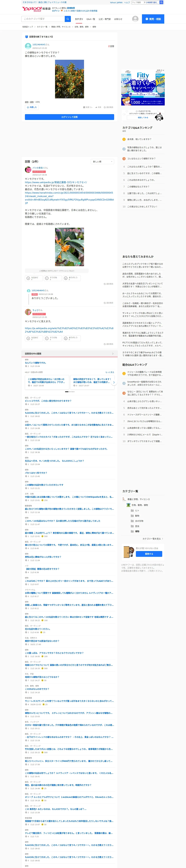Click the 知恵コレ bookmark icon
The height and width of the screenshot is (868, 186).
pyautogui.click(x=88, y=107)
